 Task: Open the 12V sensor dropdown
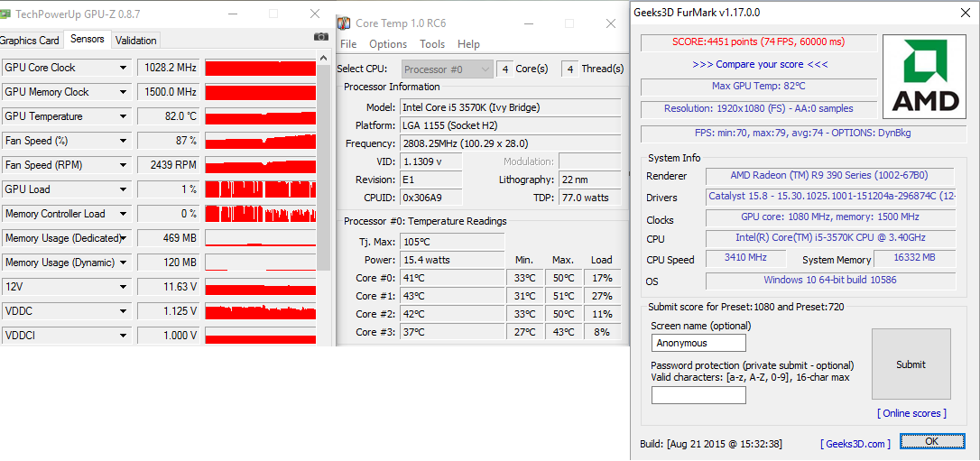click(x=124, y=287)
